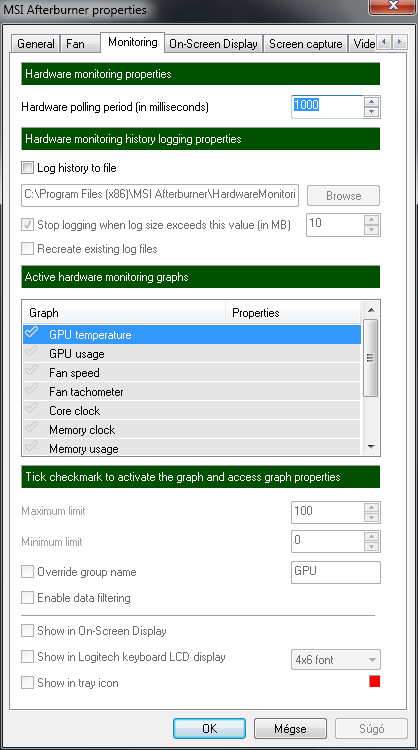The height and width of the screenshot is (750, 418).
Task: Click the Properties column header
Action: [x=293, y=313]
